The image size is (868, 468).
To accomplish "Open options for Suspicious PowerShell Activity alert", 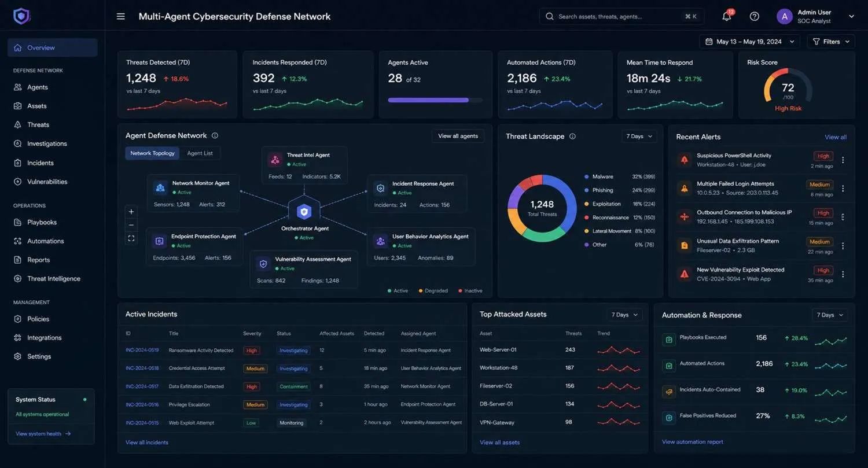I will (843, 160).
